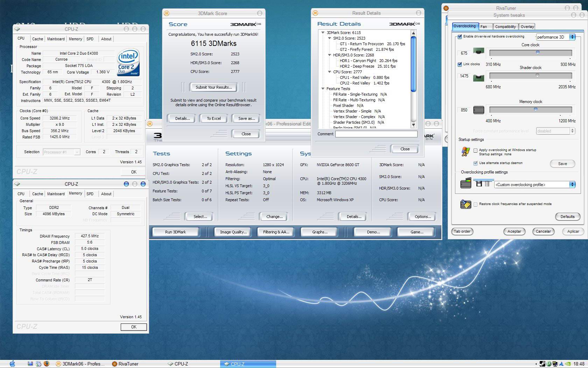This screenshot has height=368, width=588.
Task: Collapse the 3DMark Score tree node
Action: point(323,33)
